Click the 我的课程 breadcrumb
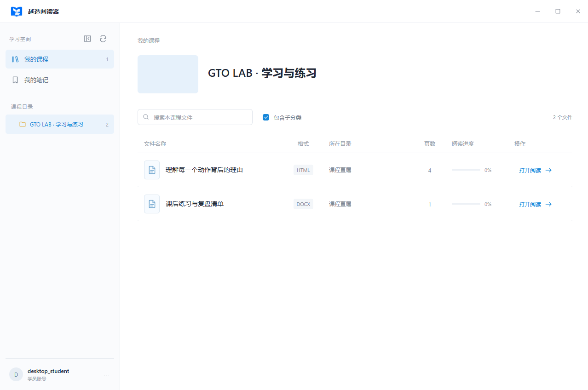The image size is (588, 390). point(149,41)
